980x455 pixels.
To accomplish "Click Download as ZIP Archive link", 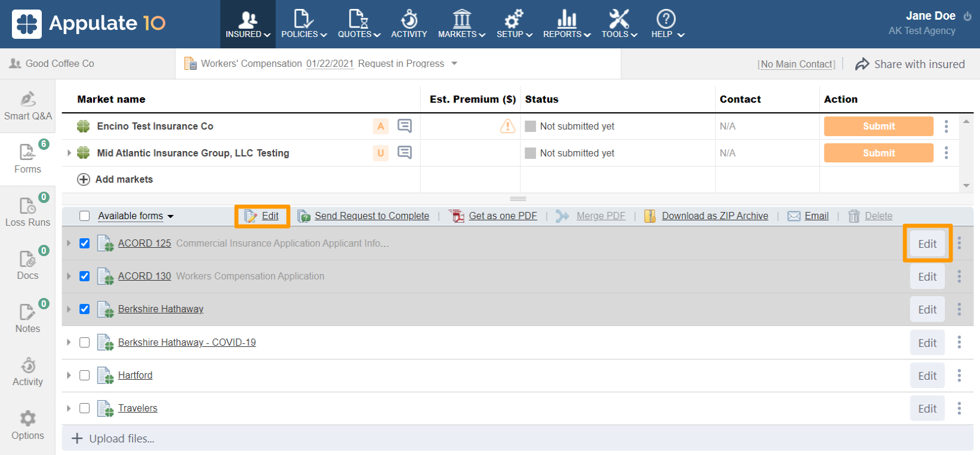I will [715, 216].
